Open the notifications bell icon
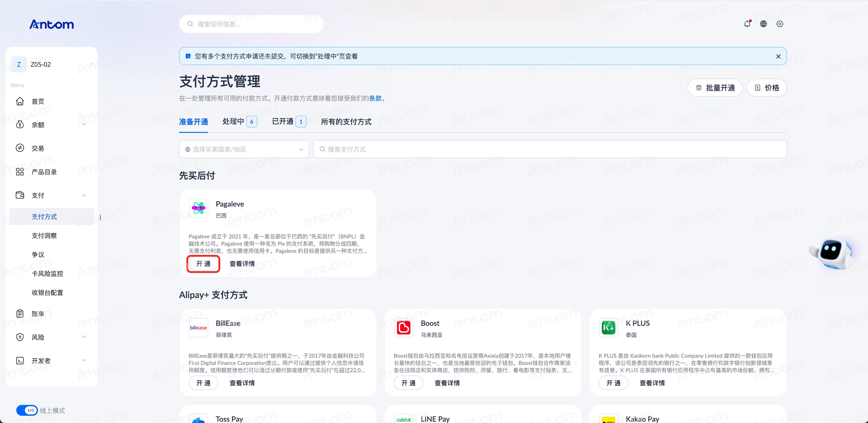Viewport: 868px width, 423px height. (747, 24)
